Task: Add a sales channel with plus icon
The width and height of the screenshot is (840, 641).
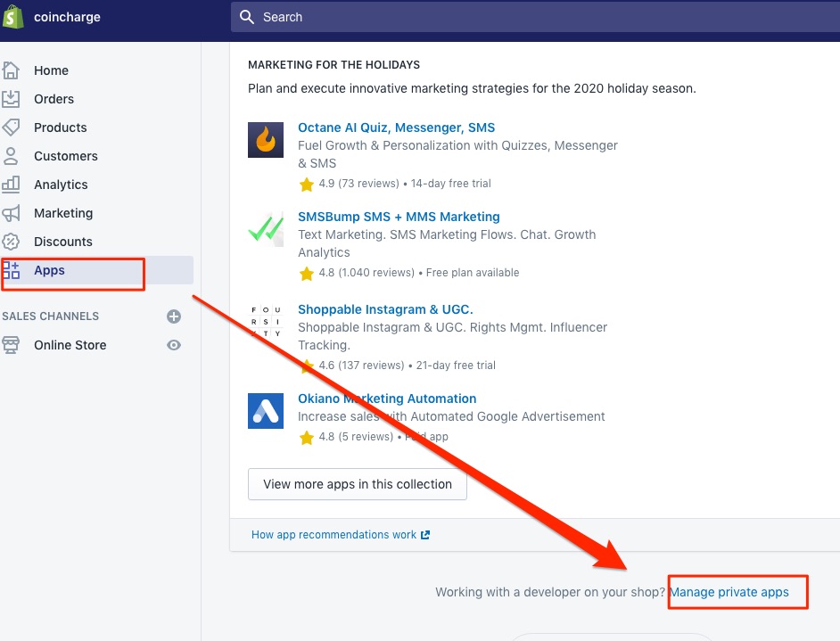Action: click(x=174, y=316)
